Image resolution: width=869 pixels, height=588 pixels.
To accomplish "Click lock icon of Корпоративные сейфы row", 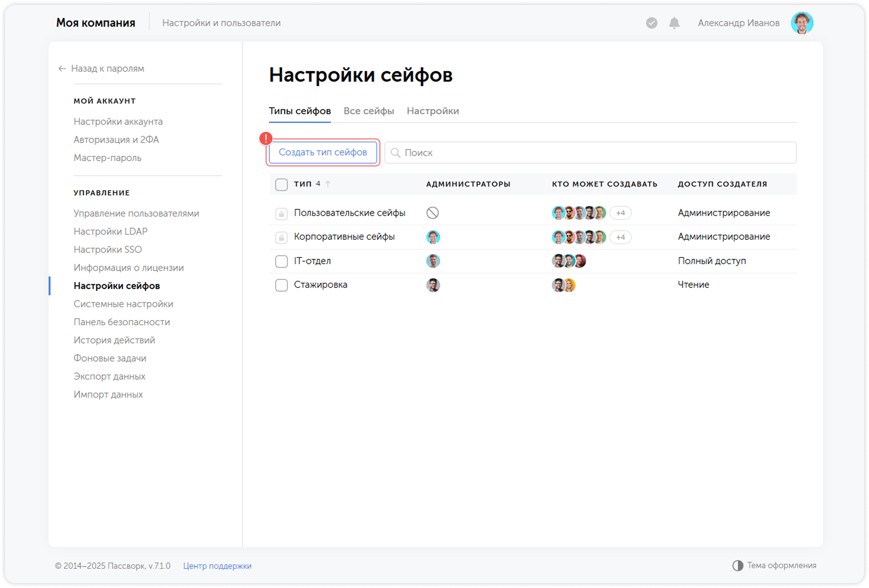I will click(281, 237).
